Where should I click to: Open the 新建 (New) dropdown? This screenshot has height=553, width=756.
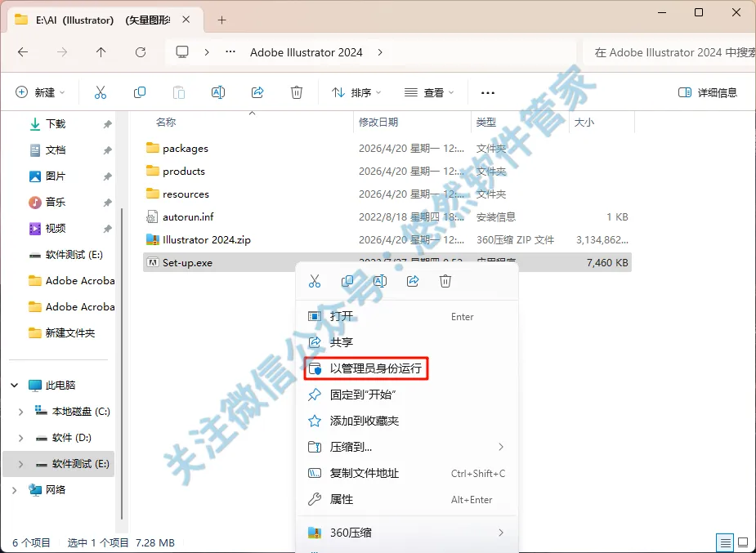(x=41, y=92)
